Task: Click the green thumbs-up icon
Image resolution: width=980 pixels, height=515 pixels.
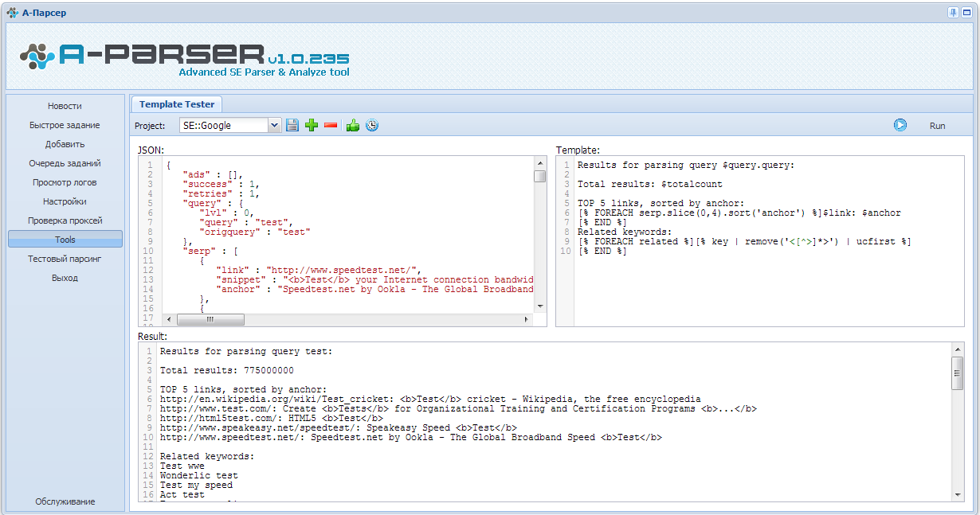Action: click(353, 125)
